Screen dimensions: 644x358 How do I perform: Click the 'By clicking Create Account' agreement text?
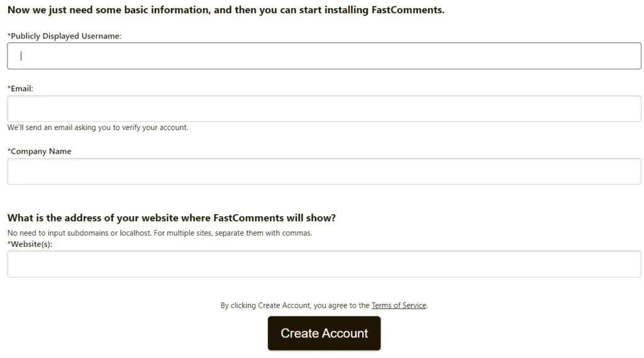294,306
